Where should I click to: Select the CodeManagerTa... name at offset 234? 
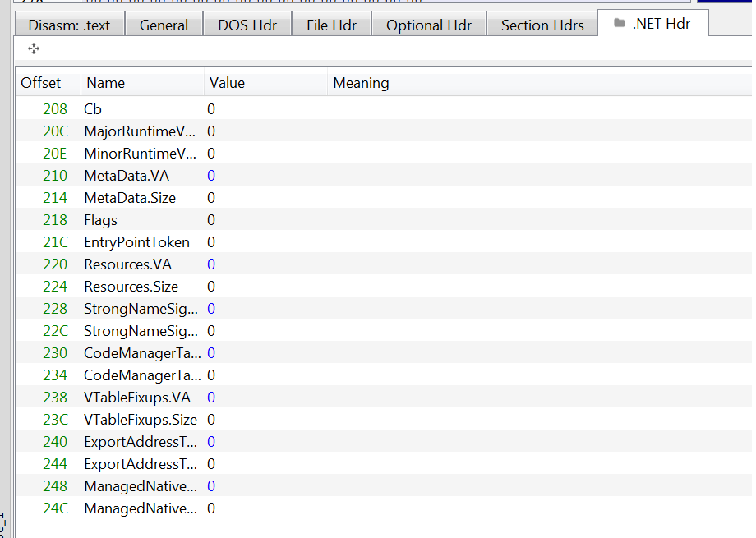(142, 375)
